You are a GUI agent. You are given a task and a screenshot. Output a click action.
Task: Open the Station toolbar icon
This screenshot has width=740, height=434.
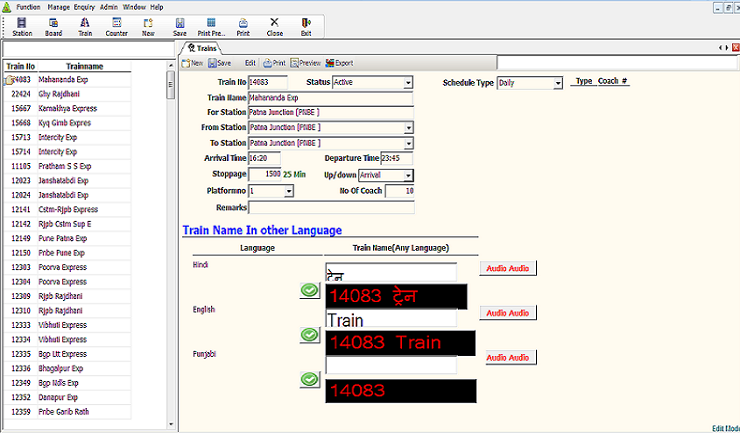coord(21,26)
